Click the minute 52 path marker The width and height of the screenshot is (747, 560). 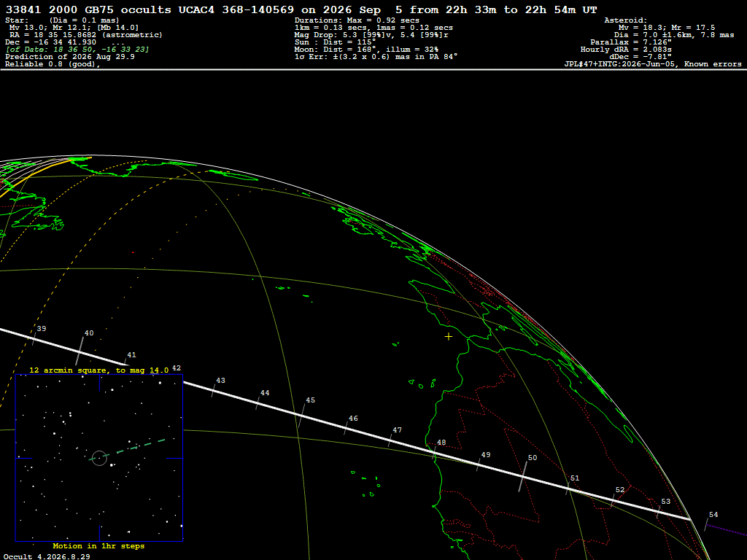(613, 499)
